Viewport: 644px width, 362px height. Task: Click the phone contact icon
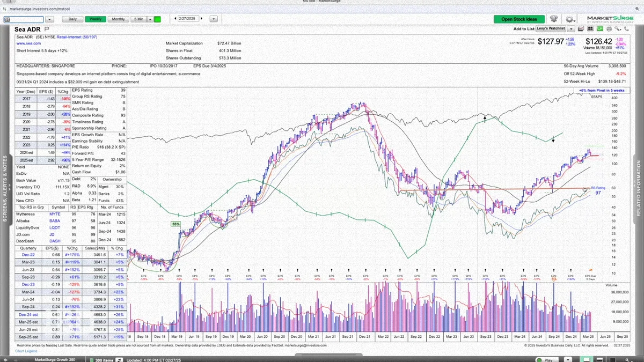point(627,28)
